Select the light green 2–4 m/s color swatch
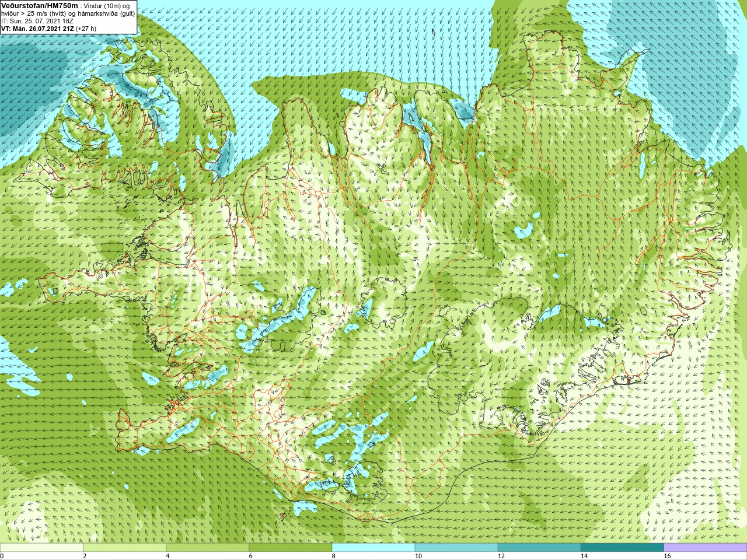The image size is (747, 560). point(124,548)
